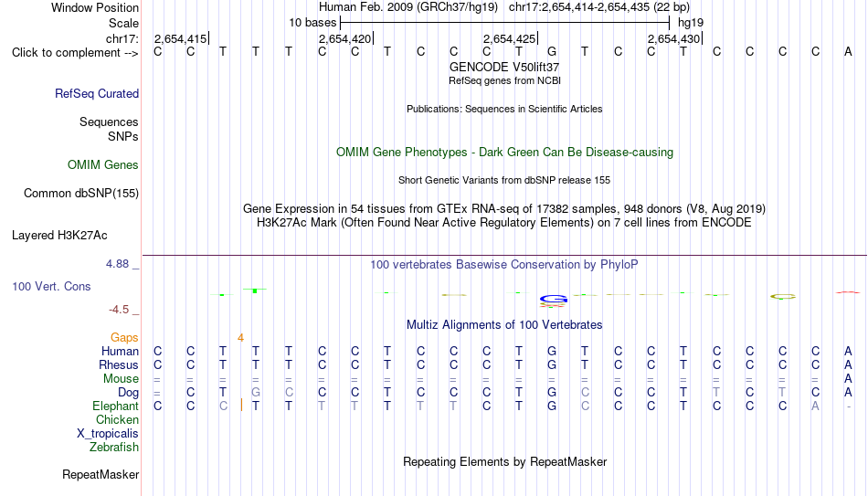Click the 2,654,430 position marker

673,38
